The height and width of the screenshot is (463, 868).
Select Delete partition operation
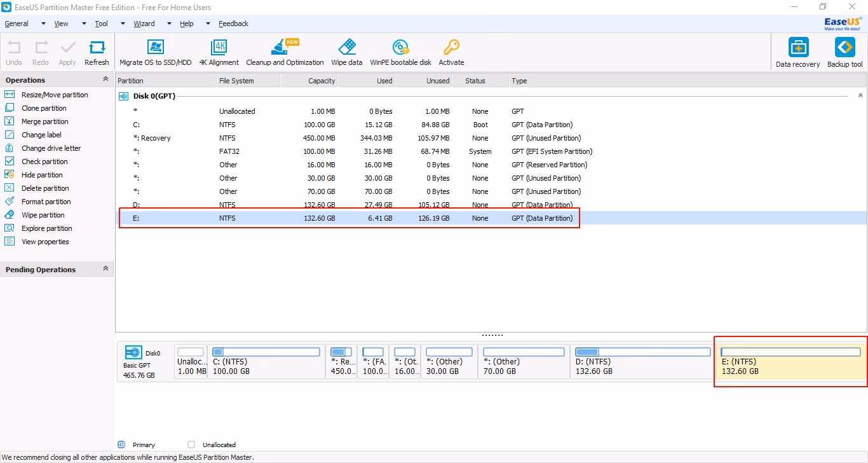pos(45,188)
